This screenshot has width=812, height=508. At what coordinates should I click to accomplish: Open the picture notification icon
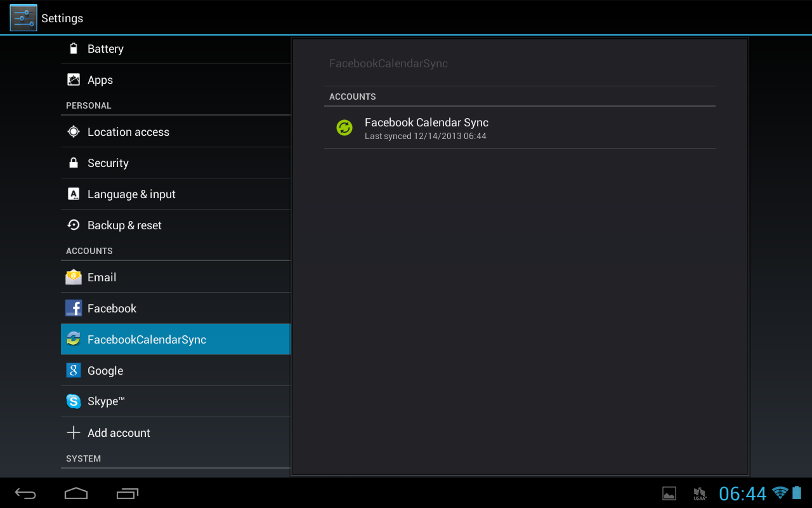tap(669, 493)
